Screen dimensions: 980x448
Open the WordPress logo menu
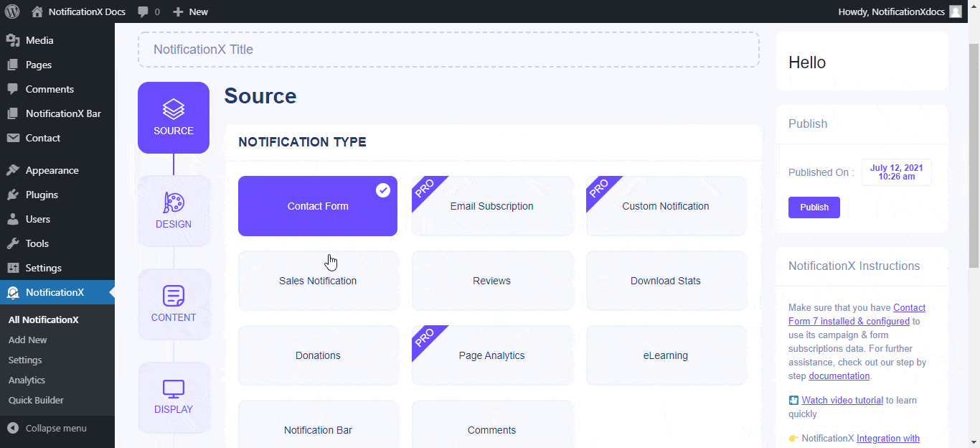11,11
